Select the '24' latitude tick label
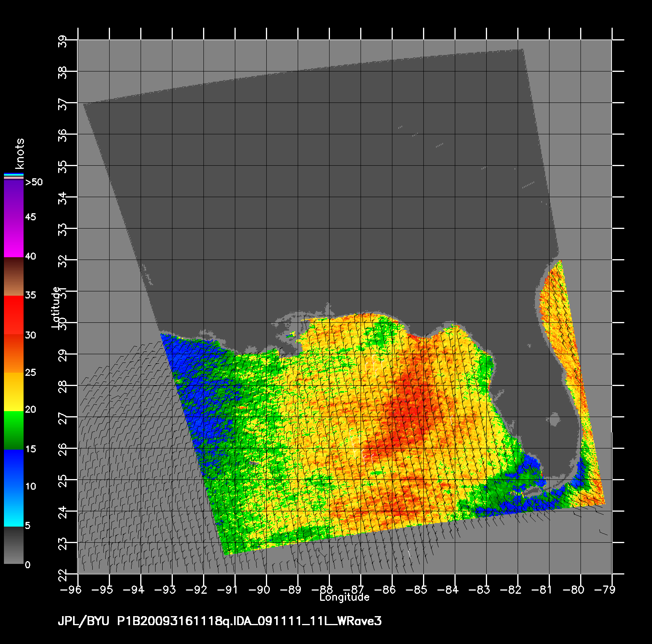Viewport: 652px width, 644px height. point(62,512)
